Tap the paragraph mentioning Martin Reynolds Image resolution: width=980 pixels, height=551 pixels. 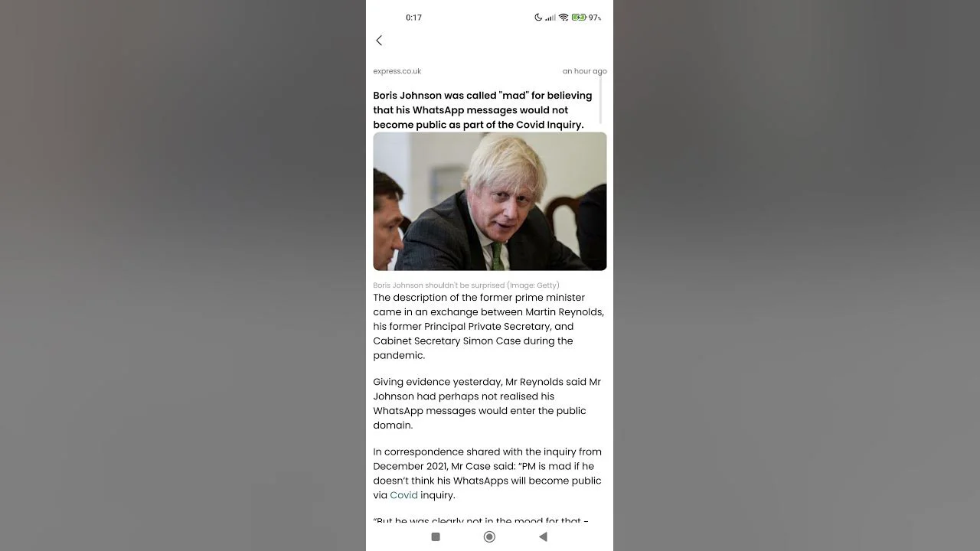coord(488,327)
